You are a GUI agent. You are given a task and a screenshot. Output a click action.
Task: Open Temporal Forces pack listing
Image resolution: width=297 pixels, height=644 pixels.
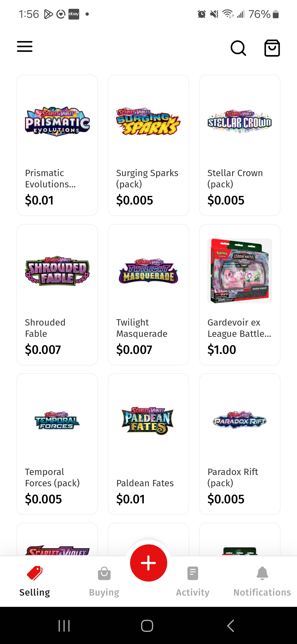click(x=57, y=444)
